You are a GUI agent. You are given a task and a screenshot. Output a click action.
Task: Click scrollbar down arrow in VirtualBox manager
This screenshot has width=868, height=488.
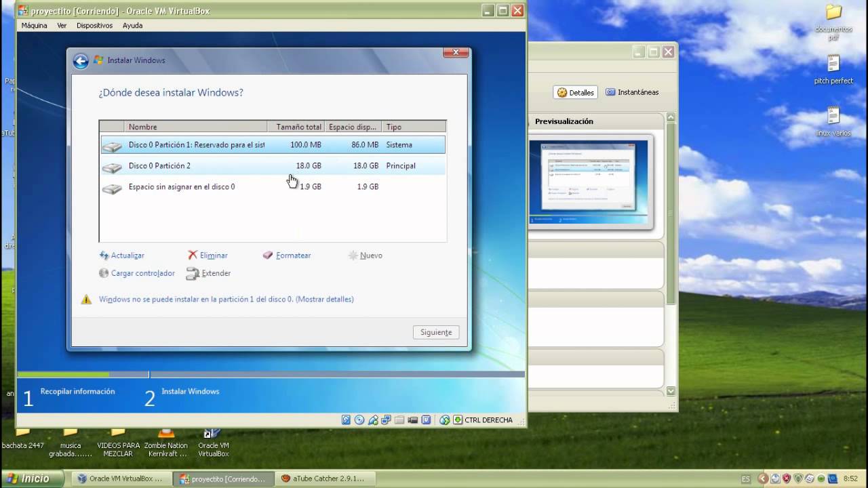[671, 391]
